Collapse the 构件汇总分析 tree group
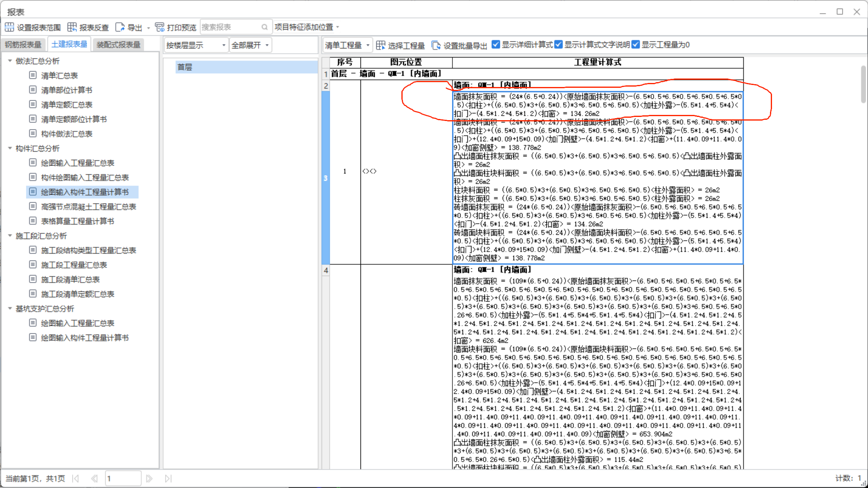This screenshot has width=868, height=488. (x=10, y=148)
